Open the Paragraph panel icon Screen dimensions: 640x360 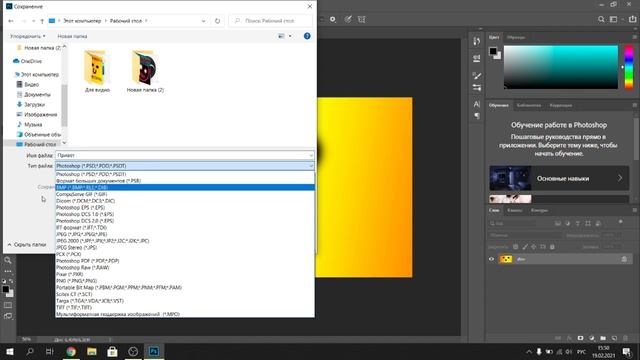pos(476,116)
